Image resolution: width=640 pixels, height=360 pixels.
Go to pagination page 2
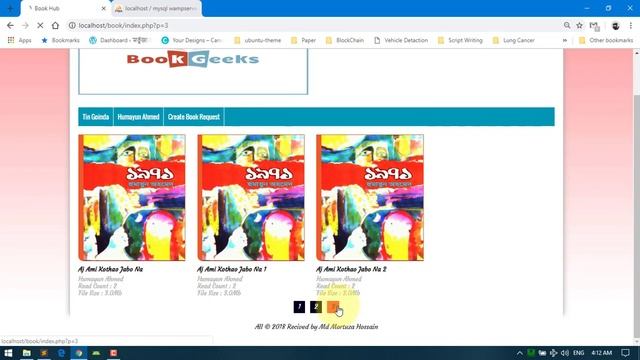click(316, 307)
